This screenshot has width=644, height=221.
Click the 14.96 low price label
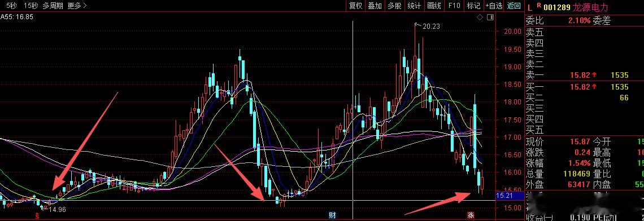click(x=57, y=210)
